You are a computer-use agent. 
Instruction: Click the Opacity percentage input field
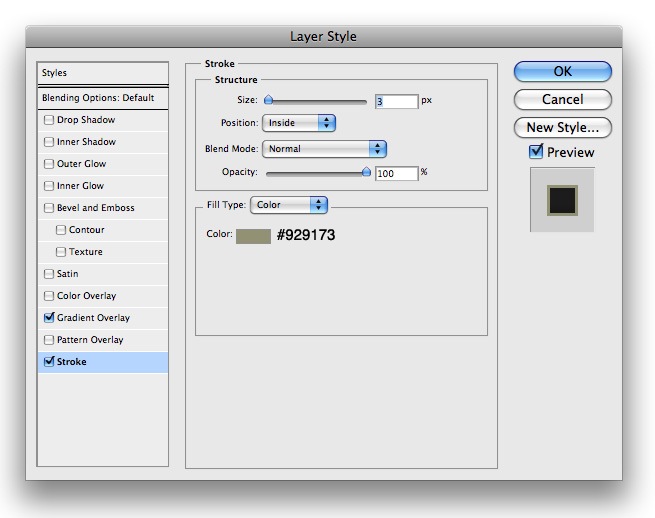pyautogui.click(x=396, y=173)
